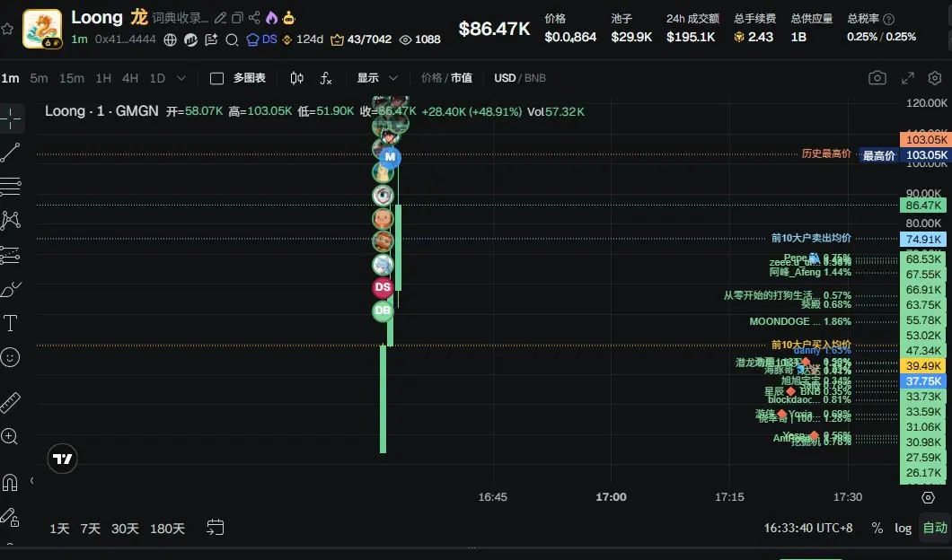Edit the token note with pencil icon
Viewport: 952px width, 560px height.
click(x=220, y=18)
